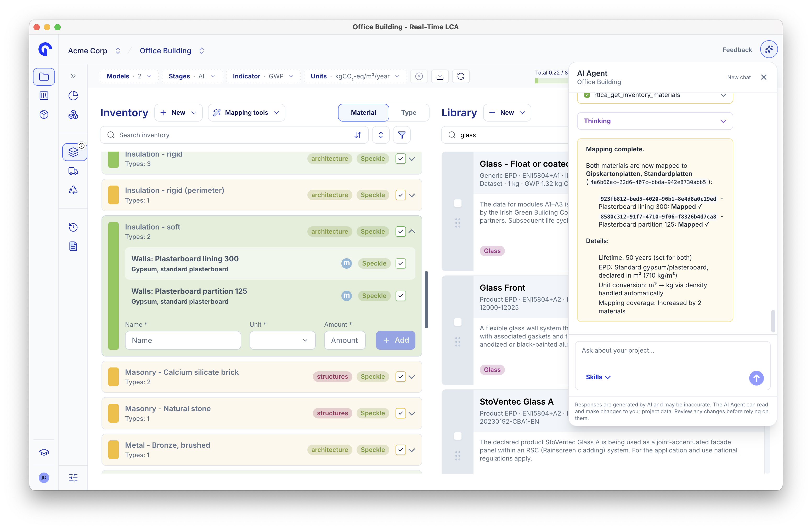
Task: Click the stacked cubes icon
Action: tap(73, 114)
